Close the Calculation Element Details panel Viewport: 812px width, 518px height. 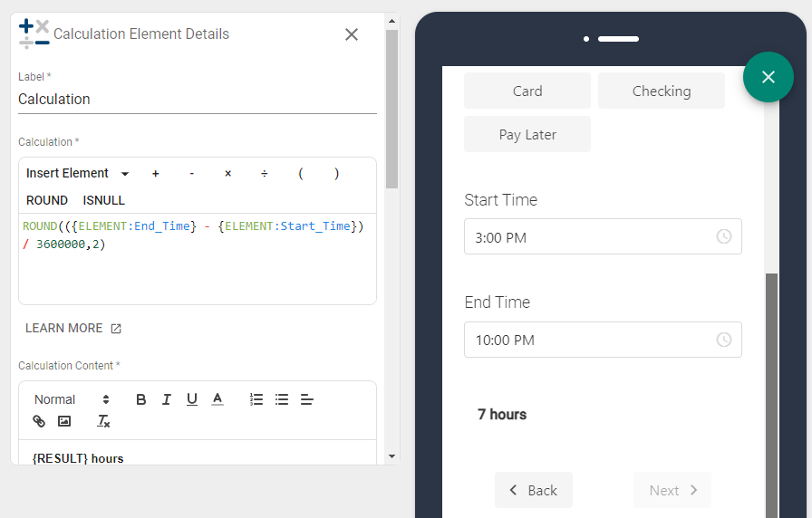[x=352, y=34]
